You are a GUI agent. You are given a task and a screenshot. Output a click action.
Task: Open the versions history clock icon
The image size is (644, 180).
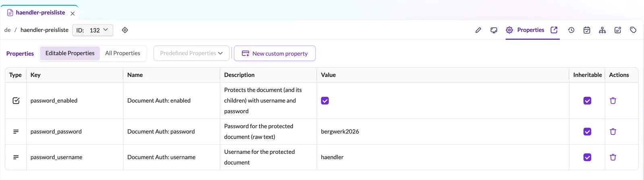[571, 30]
